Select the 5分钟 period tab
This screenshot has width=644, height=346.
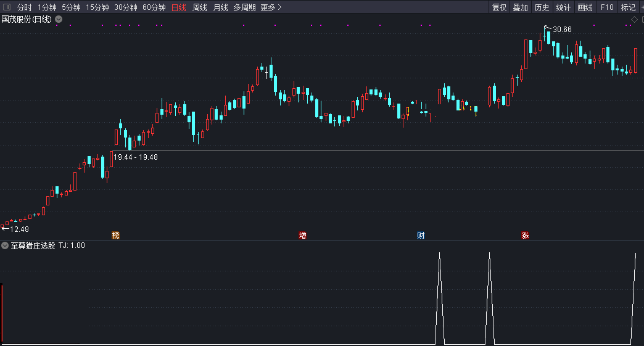pyautogui.click(x=71, y=7)
